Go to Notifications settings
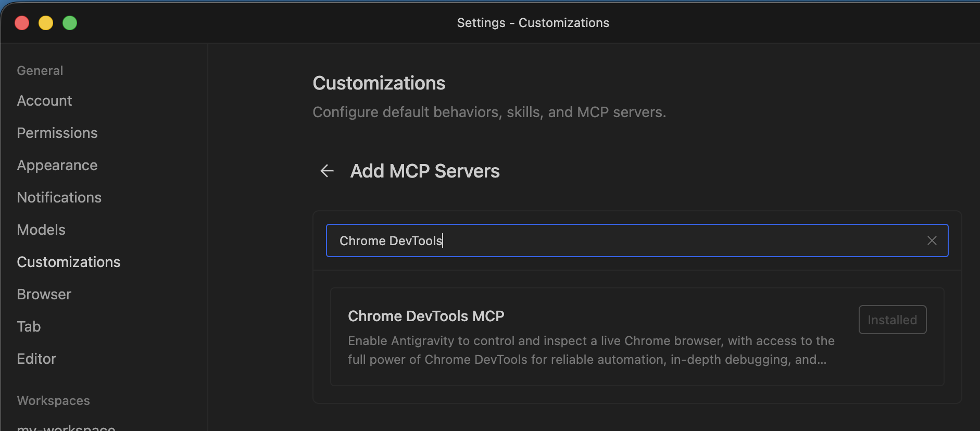 (x=59, y=197)
